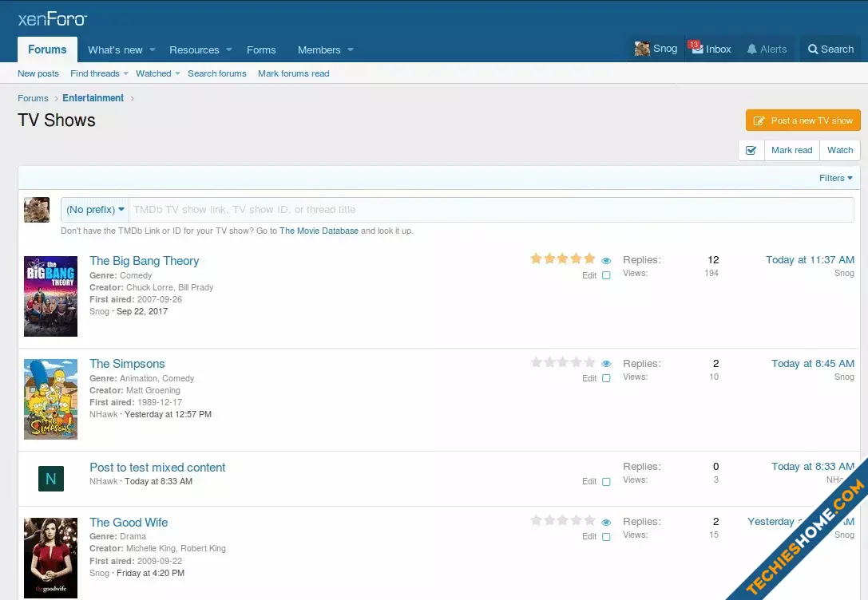This screenshot has width=868, height=600.
Task: Tick The Good Wife select checkbox
Action: tap(606, 537)
